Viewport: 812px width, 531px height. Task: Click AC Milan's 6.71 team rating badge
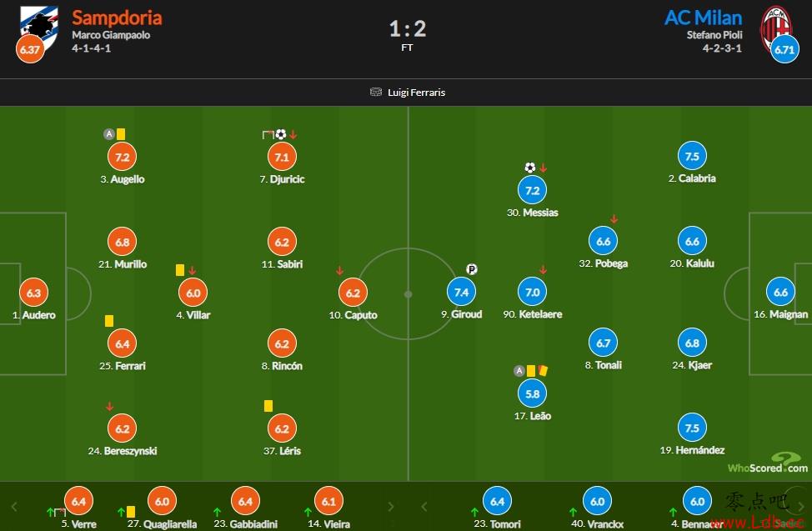click(x=784, y=49)
